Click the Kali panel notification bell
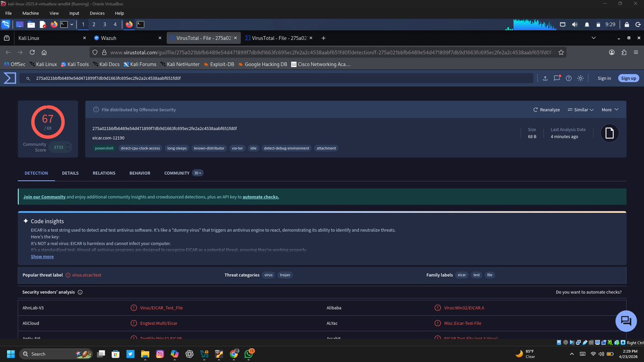Image resolution: width=644 pixels, height=362 pixels. (587, 24)
